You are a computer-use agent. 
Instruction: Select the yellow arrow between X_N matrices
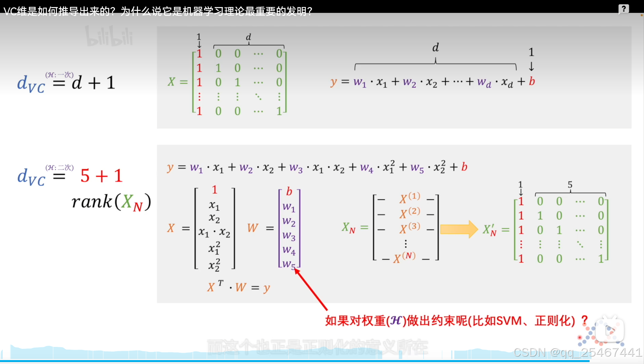click(x=459, y=229)
